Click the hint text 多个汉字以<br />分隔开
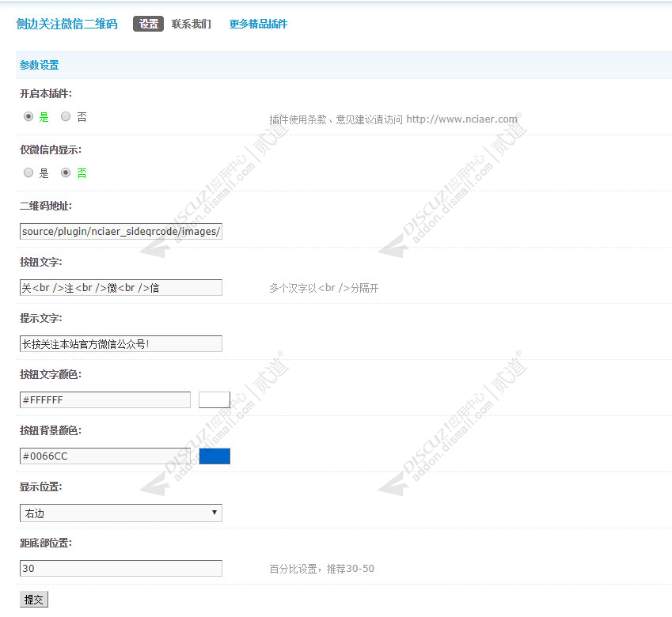This screenshot has width=672, height=617. pyautogui.click(x=324, y=288)
